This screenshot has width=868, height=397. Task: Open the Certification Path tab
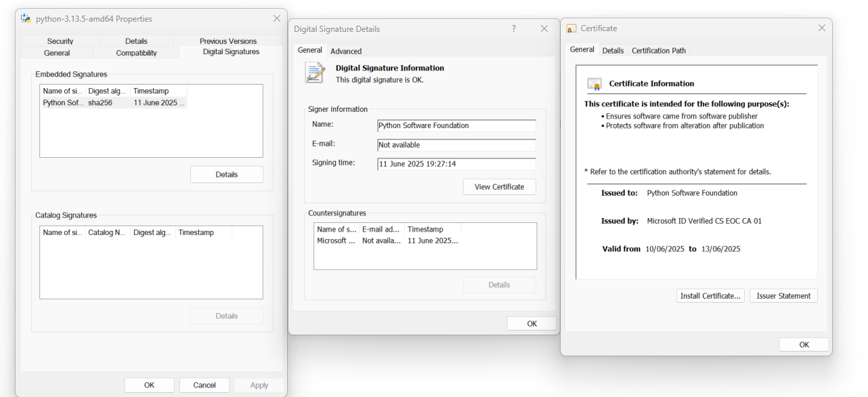pos(659,50)
